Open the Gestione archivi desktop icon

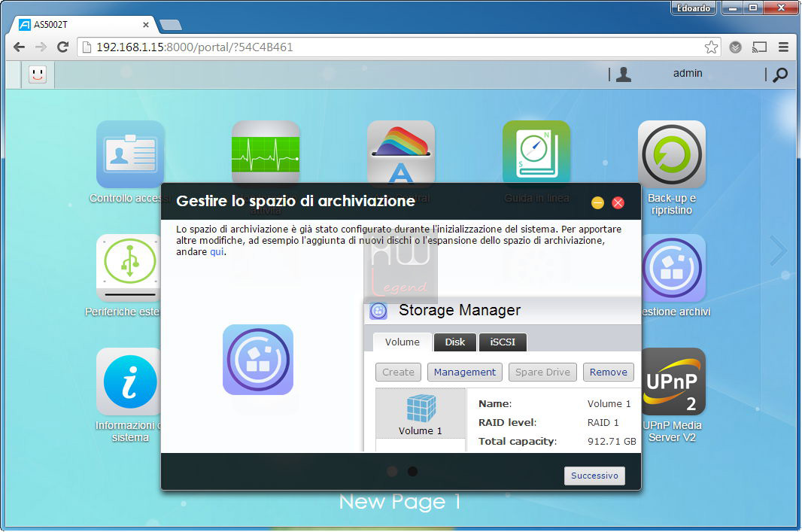point(673,268)
